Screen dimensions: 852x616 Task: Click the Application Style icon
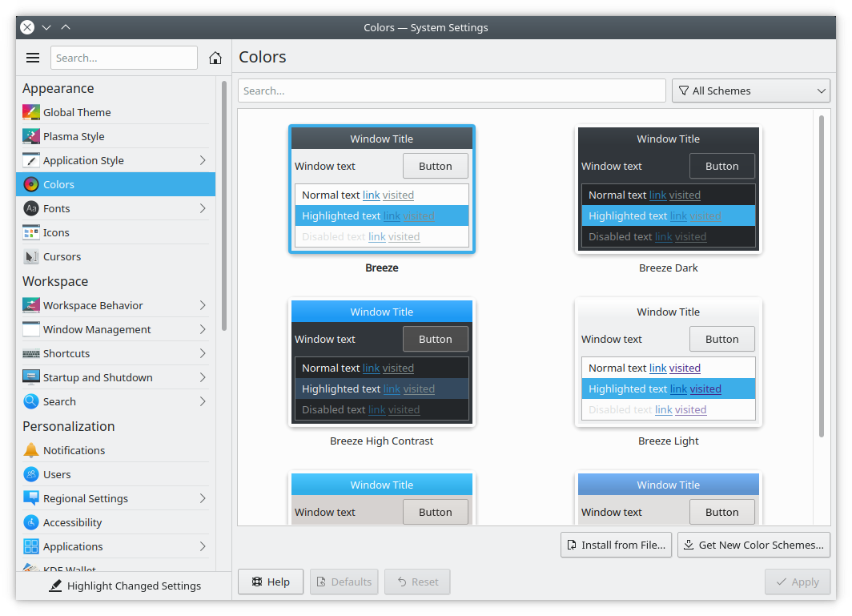coord(31,160)
